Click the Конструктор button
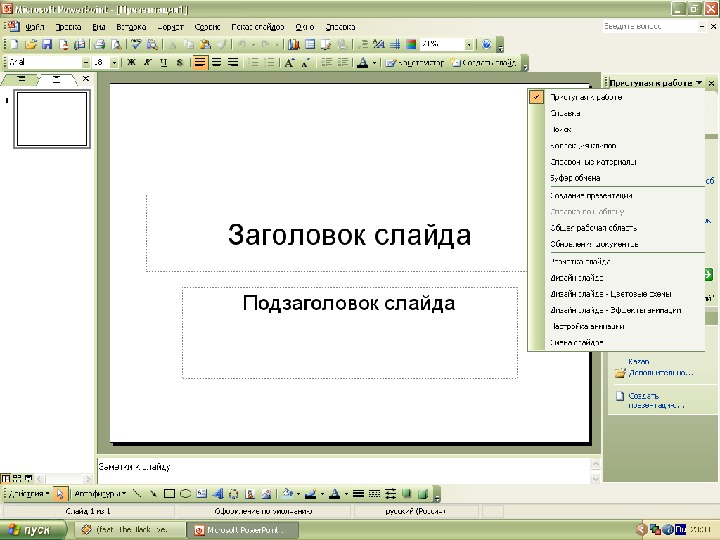 click(x=415, y=62)
